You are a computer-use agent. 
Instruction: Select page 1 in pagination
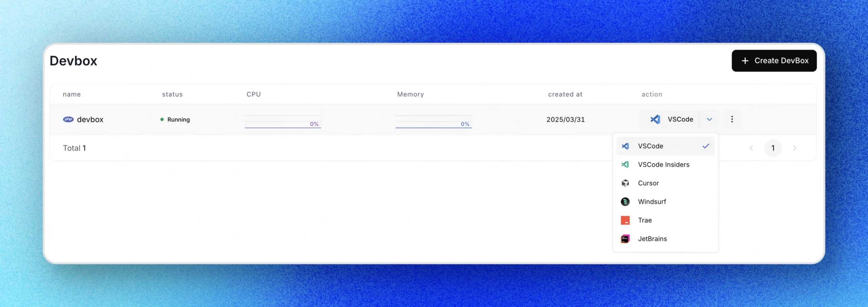click(x=773, y=148)
